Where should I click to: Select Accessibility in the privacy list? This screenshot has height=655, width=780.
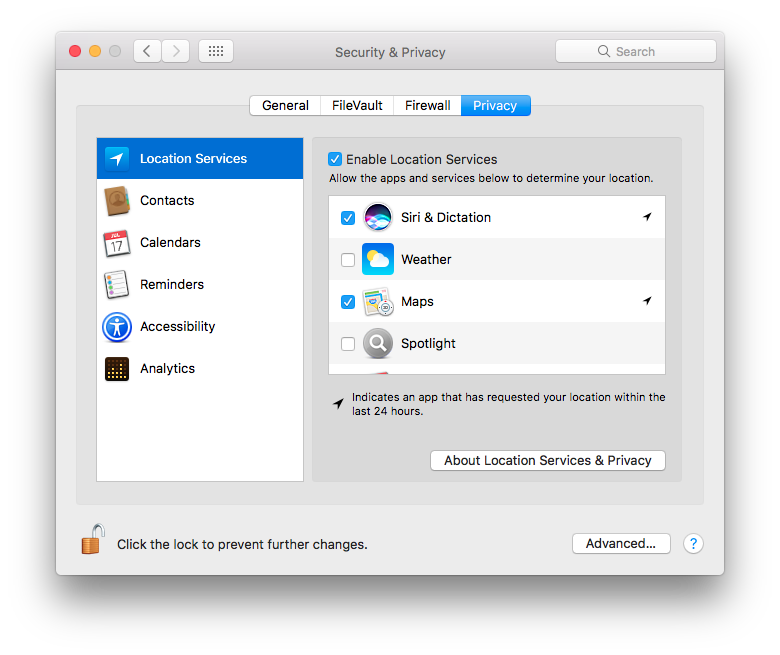(200, 327)
